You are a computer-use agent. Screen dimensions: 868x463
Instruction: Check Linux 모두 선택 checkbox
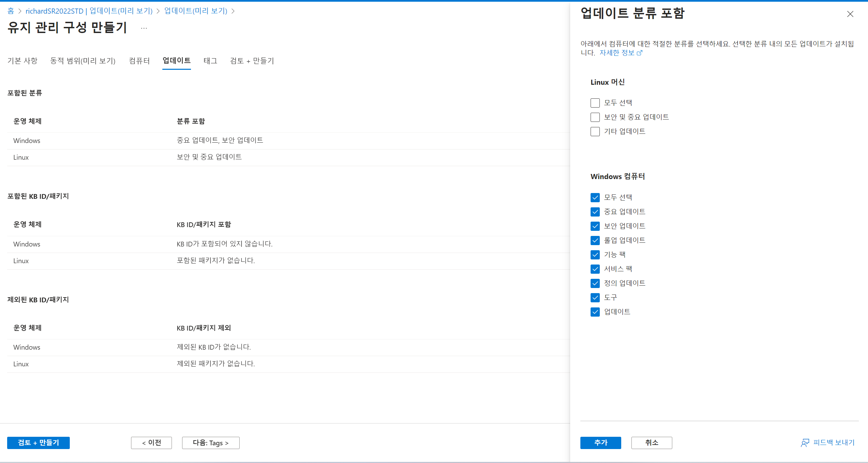point(595,103)
